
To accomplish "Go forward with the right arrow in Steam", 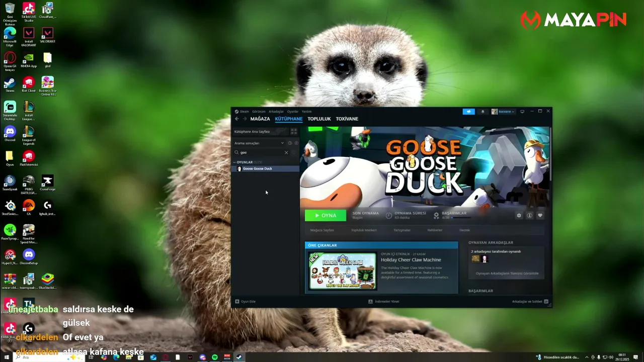I will click(x=245, y=119).
